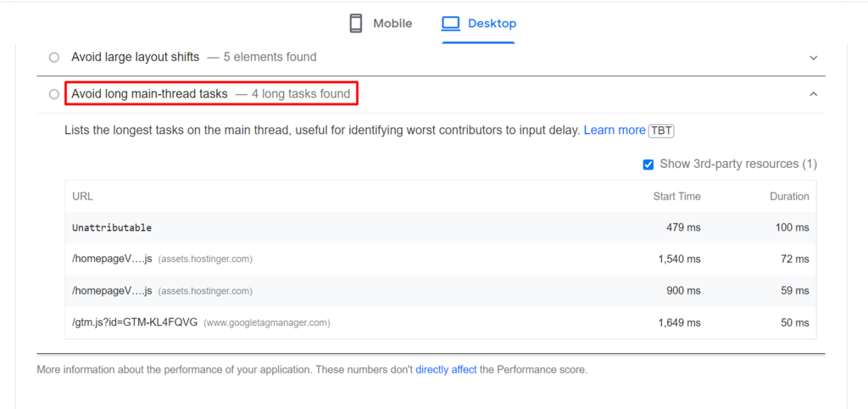This screenshot has height=409, width=868.
Task: Toggle the Show 3rd-party resources checkbox
Action: 648,165
